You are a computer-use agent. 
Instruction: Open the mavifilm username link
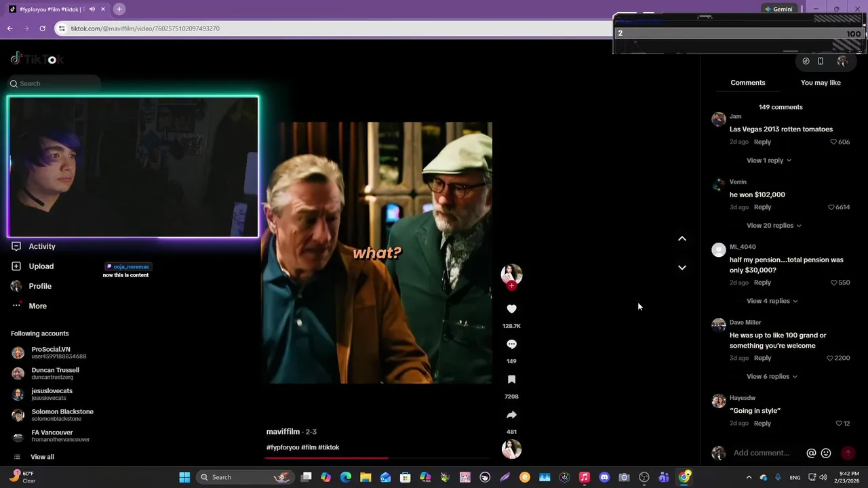pos(283,432)
